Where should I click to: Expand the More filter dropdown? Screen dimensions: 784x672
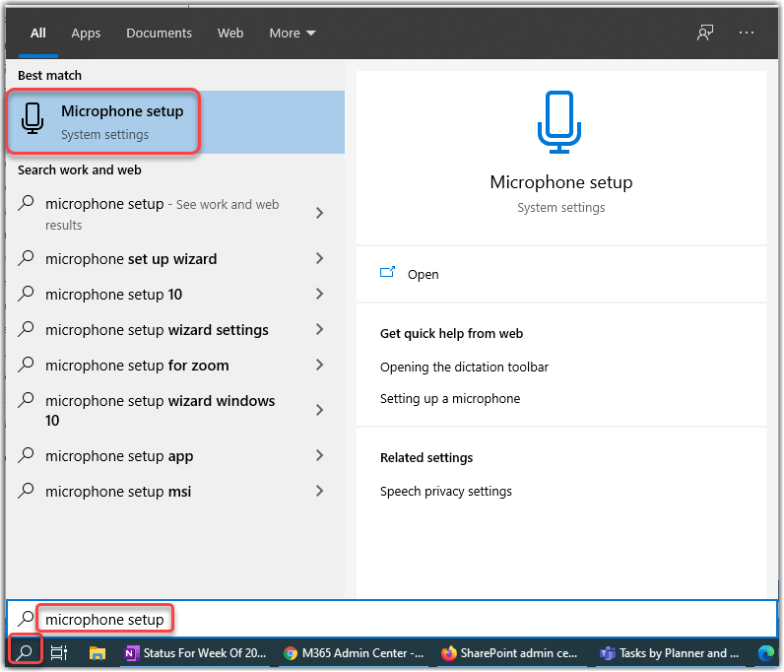point(293,33)
